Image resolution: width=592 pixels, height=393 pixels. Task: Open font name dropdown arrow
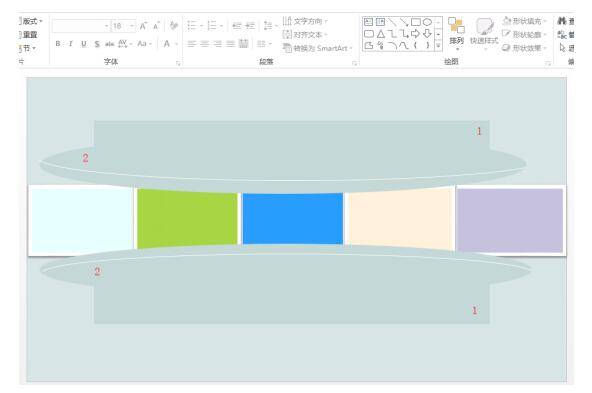click(x=106, y=26)
